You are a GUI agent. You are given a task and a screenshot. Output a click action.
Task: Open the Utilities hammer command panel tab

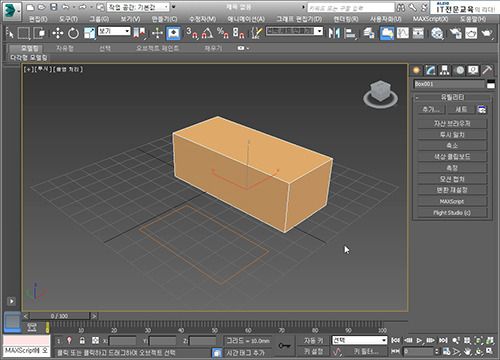(x=487, y=70)
